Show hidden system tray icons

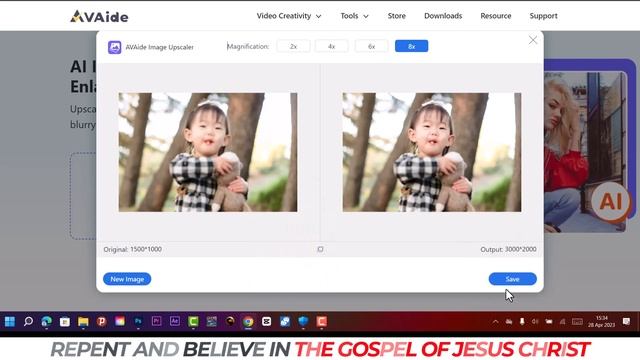(x=495, y=322)
